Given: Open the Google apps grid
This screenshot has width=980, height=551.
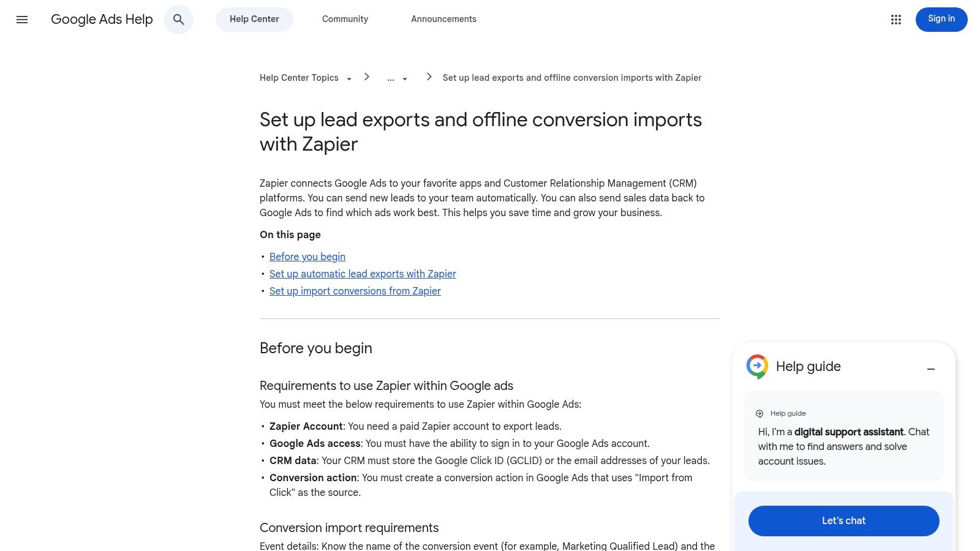Looking at the screenshot, I should [x=896, y=20].
